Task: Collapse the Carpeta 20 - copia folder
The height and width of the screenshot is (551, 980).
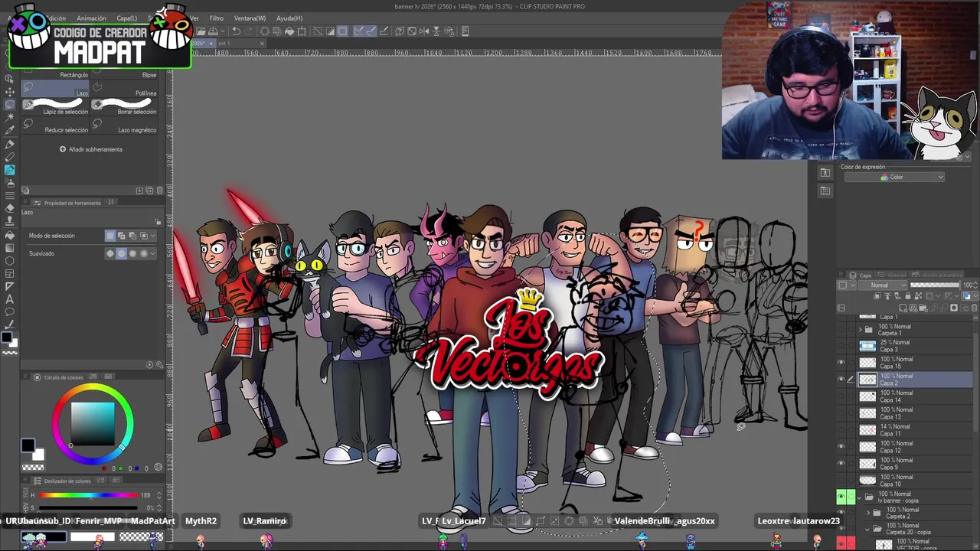Action: click(x=869, y=529)
